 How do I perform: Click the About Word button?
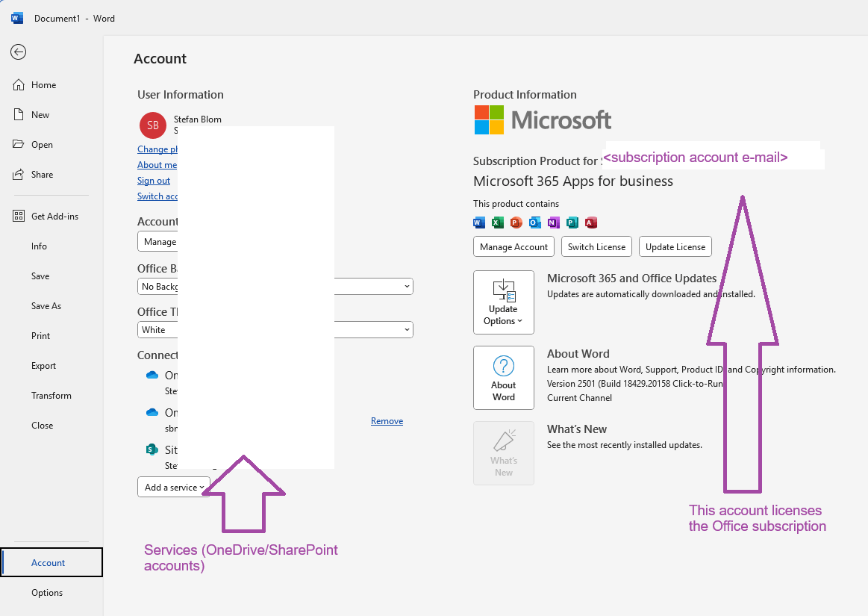coord(504,378)
